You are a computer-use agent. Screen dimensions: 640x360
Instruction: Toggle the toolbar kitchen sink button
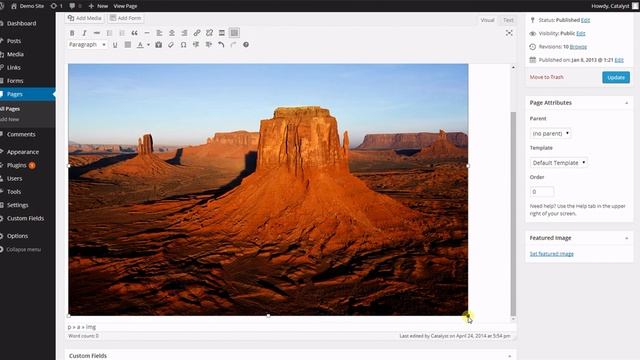point(234,33)
